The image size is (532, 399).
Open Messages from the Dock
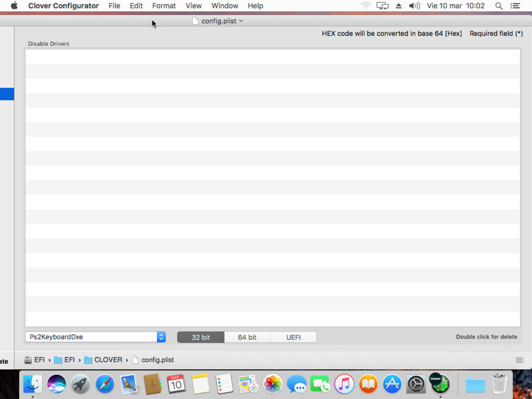(296, 384)
